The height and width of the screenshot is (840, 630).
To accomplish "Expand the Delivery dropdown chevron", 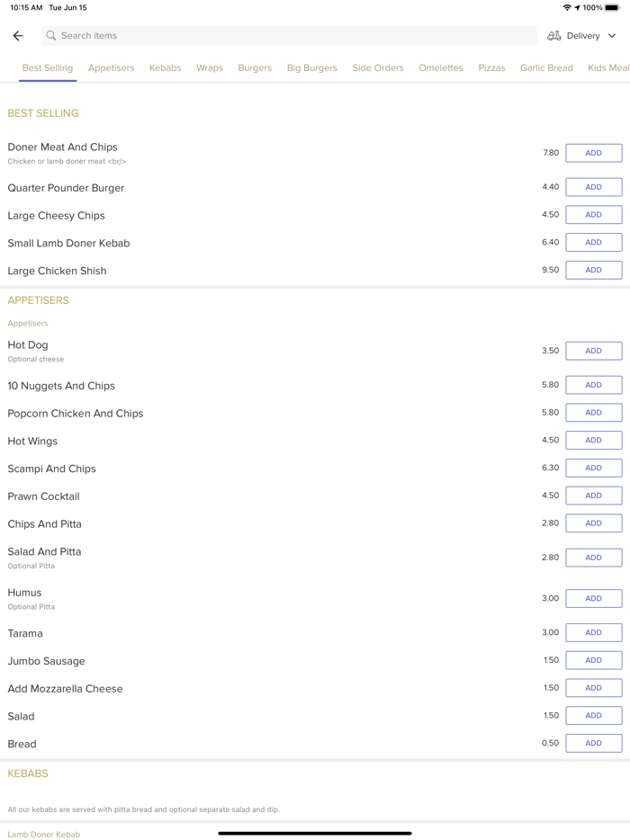I will [x=612, y=36].
